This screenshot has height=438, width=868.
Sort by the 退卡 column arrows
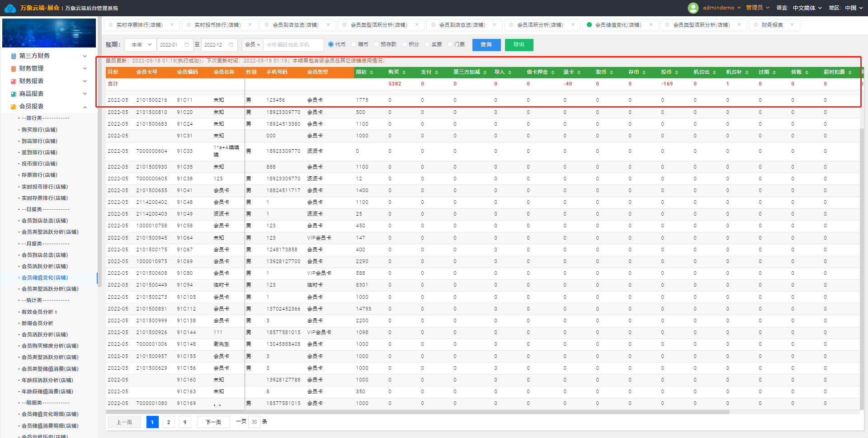(579, 72)
